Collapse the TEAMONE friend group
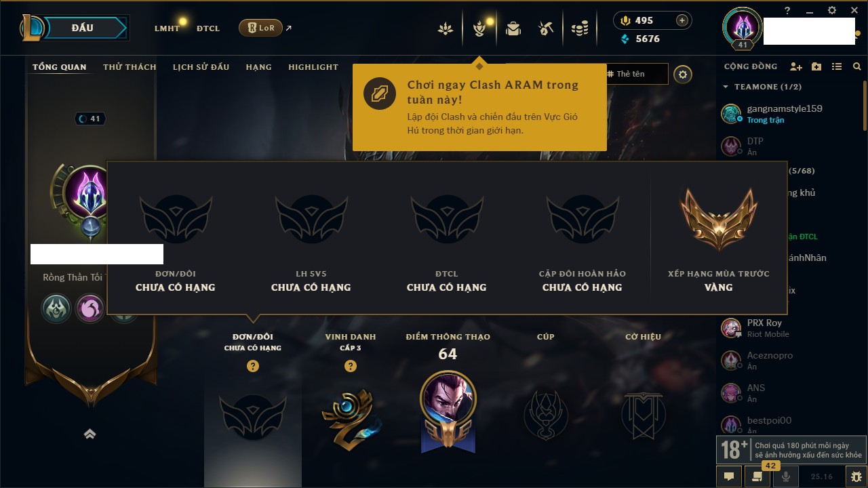Image resolution: width=868 pixels, height=488 pixels. (726, 87)
